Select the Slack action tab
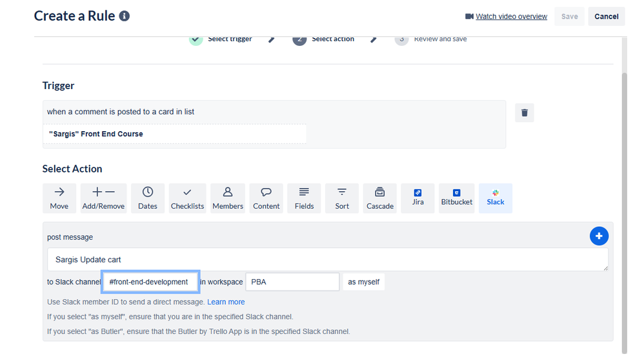The width and height of the screenshot is (644, 363). click(496, 198)
